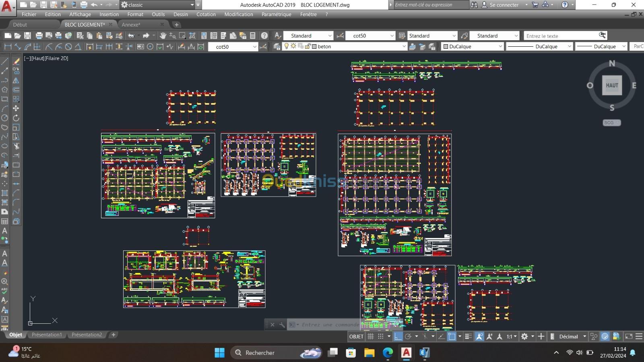Open the DuCalque linetype dropdown

point(539,47)
